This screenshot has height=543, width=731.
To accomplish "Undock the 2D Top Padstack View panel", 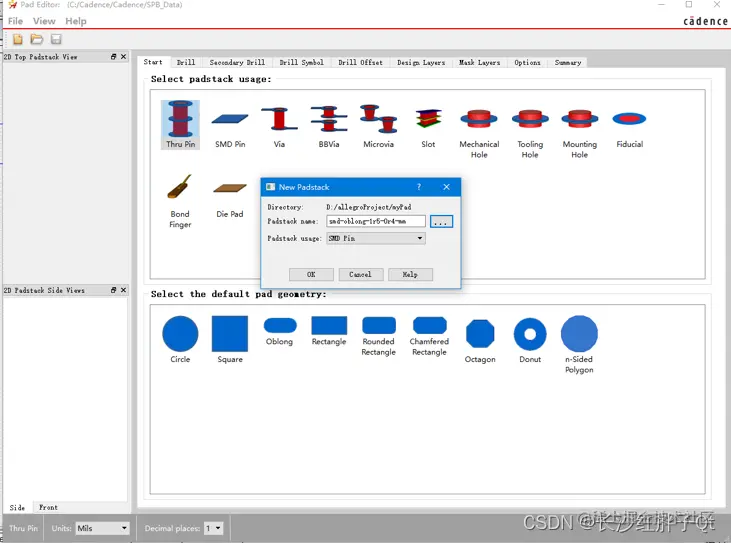I will click(x=113, y=56).
